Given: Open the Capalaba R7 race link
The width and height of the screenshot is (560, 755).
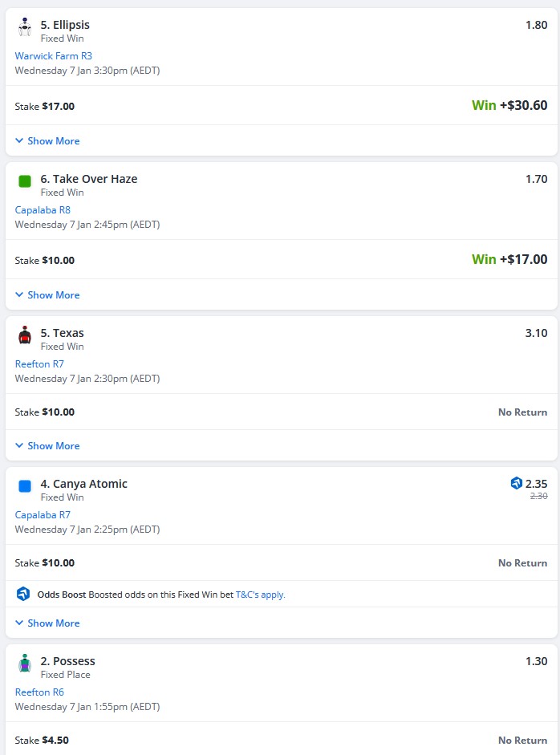Looking at the screenshot, I should (x=43, y=515).
